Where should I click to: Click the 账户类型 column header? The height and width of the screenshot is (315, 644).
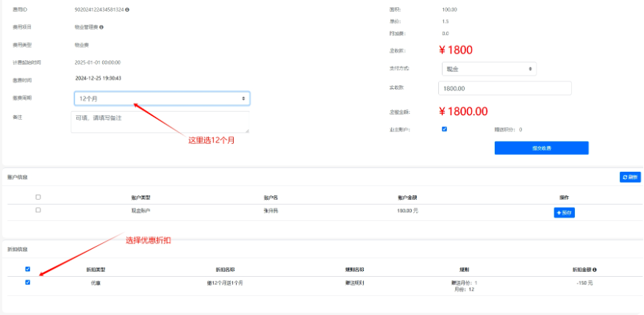coord(140,198)
